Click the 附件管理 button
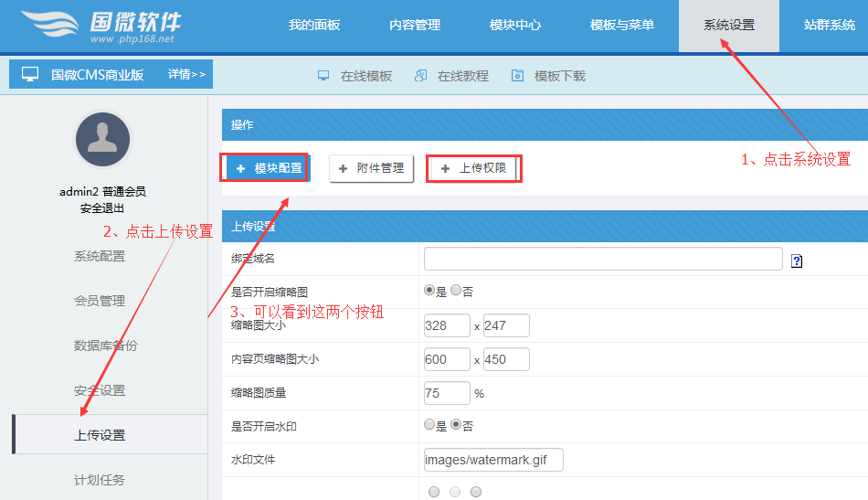868x500 pixels. click(371, 168)
